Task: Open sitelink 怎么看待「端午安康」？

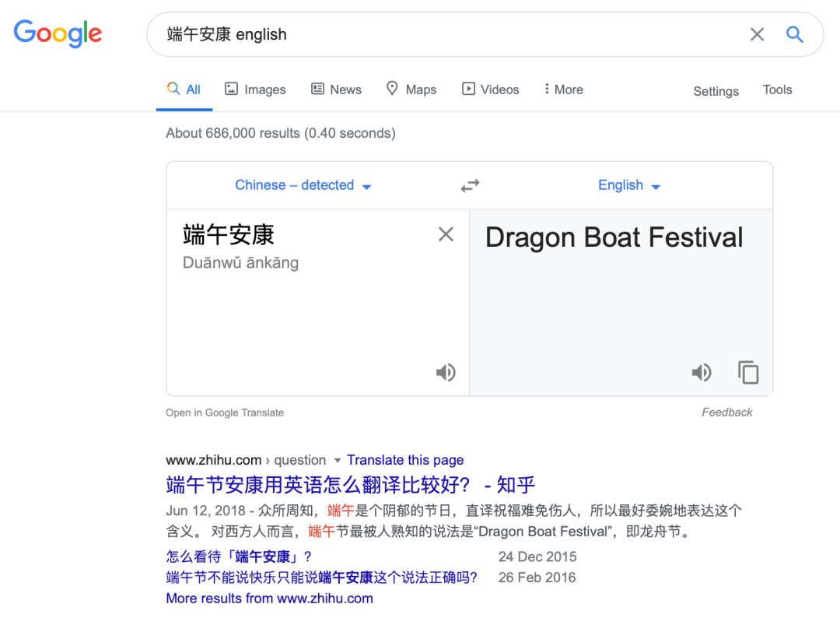Action: point(239,557)
